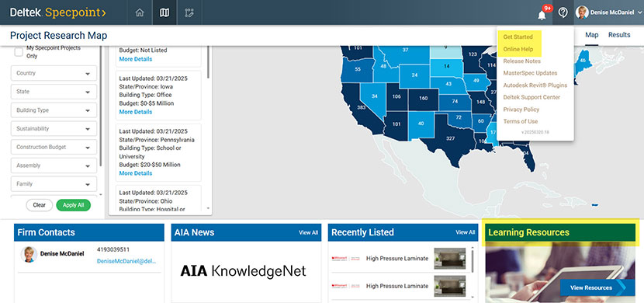
Task: Open the Family dropdown
Action: (x=54, y=184)
